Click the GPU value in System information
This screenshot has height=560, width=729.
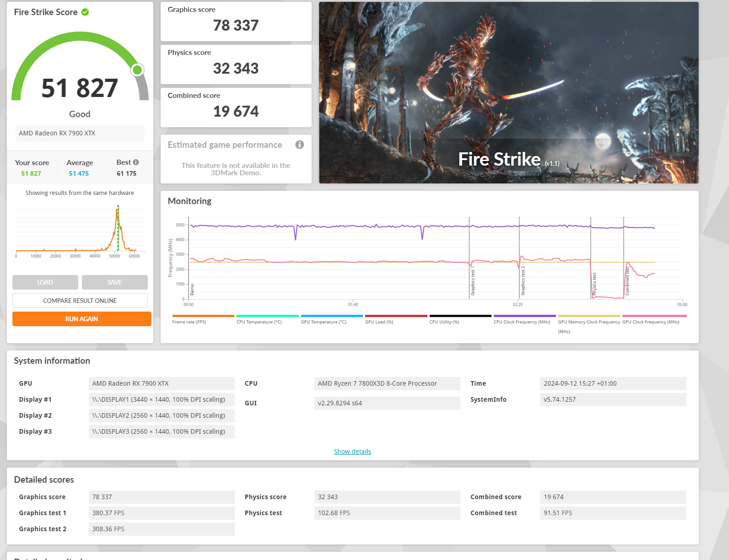coord(162,383)
